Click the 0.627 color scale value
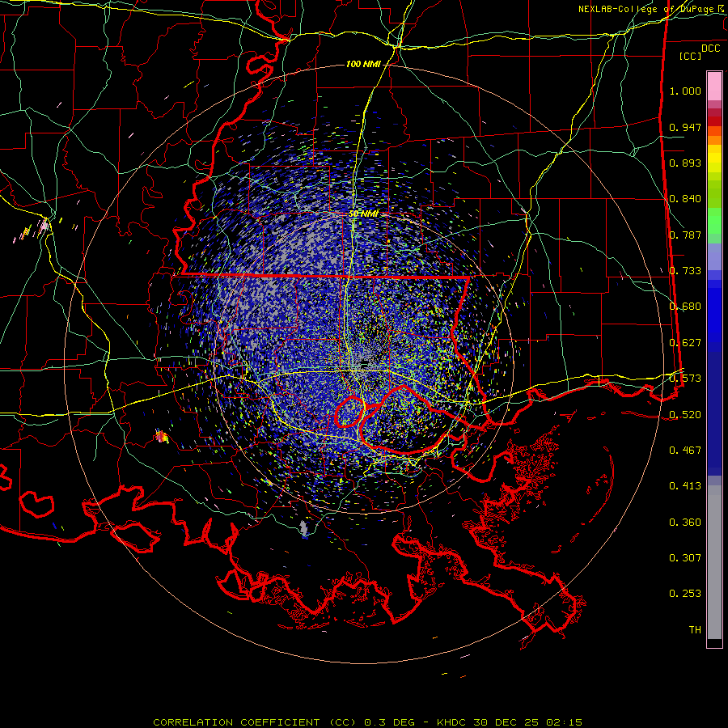Viewport: 728px width, 728px height. coord(685,343)
